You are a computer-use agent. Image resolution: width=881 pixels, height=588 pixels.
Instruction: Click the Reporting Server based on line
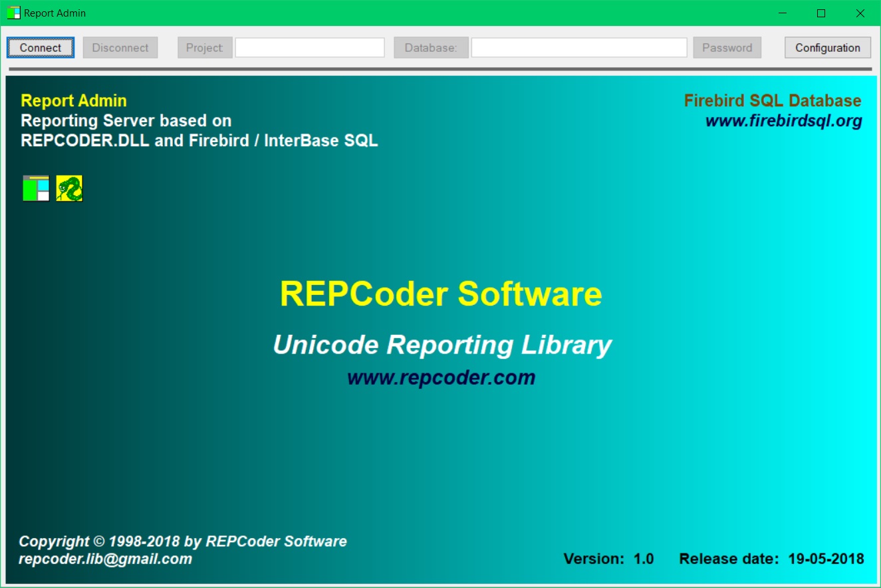[126, 121]
